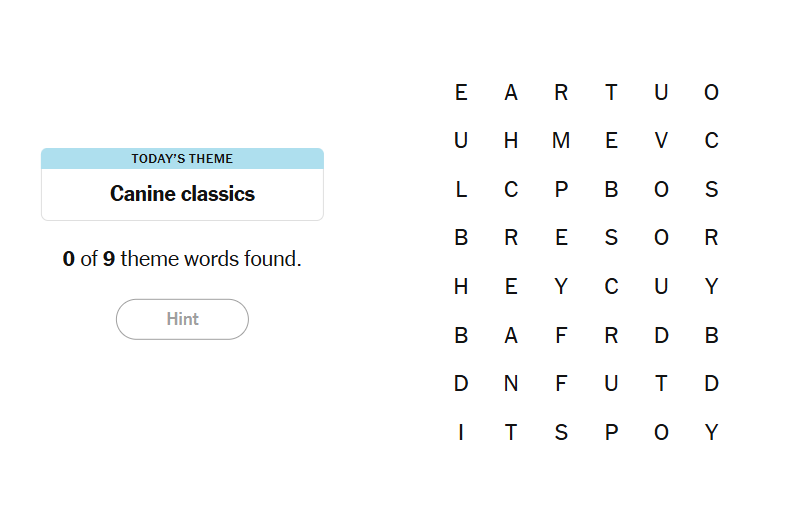Select the C at the end of the second row
The width and height of the screenshot is (794, 527).
[x=711, y=141]
